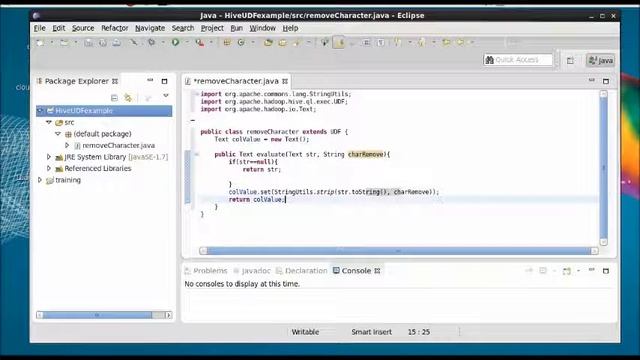Run the program with green play icon

pyautogui.click(x=176, y=42)
